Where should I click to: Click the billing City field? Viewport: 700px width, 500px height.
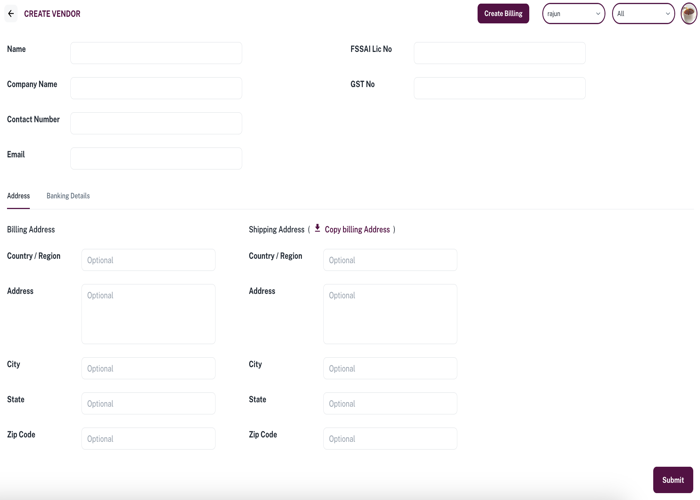coord(148,368)
